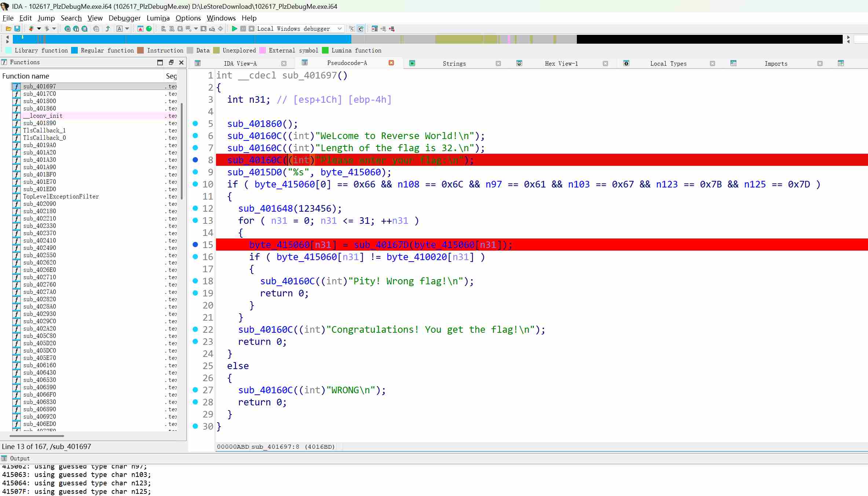Image resolution: width=868 pixels, height=496 pixels.
Task: Click the Save database icon
Action: pyautogui.click(x=17, y=29)
